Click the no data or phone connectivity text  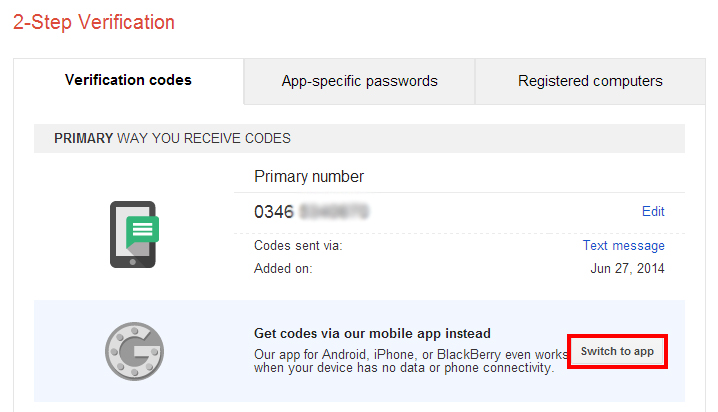click(404, 368)
